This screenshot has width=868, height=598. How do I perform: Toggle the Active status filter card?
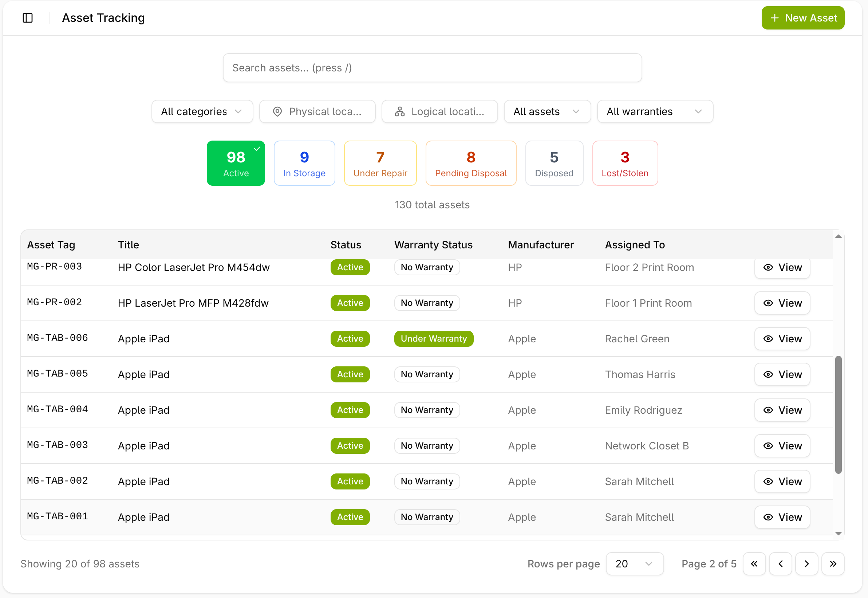236,164
